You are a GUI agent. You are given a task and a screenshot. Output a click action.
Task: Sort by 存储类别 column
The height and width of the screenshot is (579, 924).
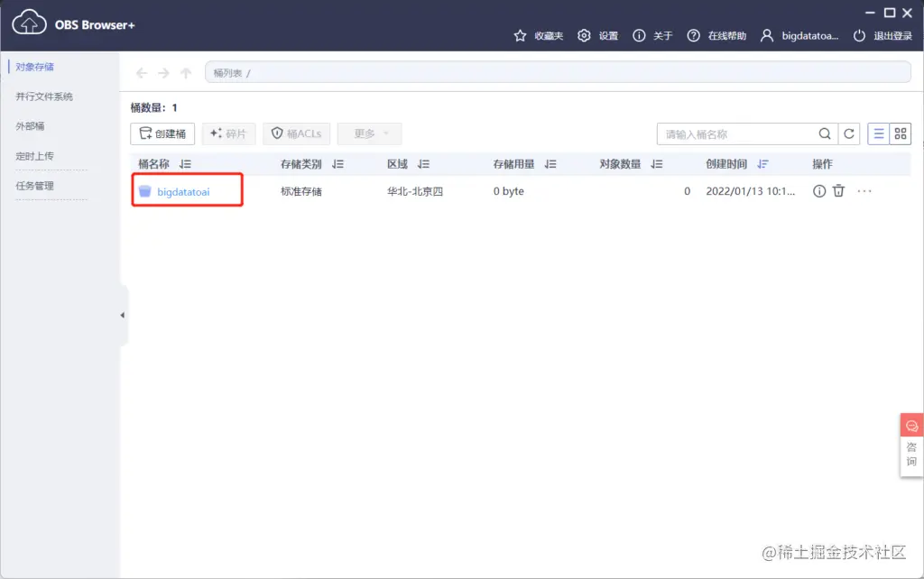tap(337, 164)
